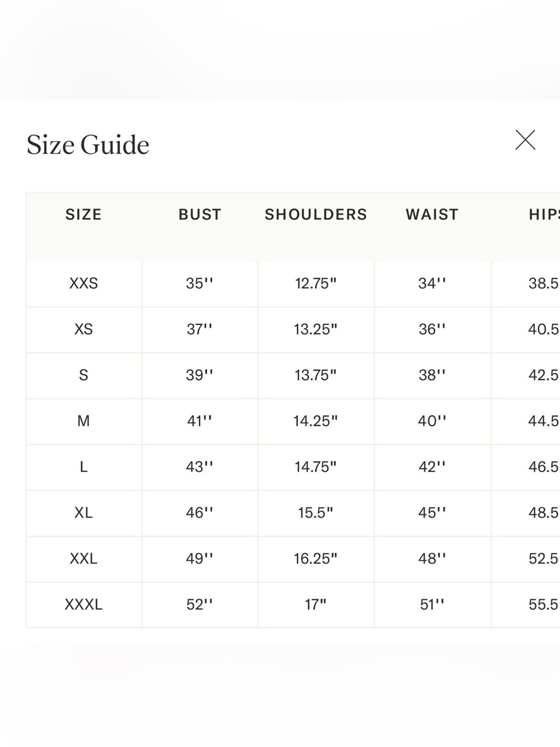This screenshot has width=560, height=747.
Task: Click the XL size cell
Action: point(83,513)
